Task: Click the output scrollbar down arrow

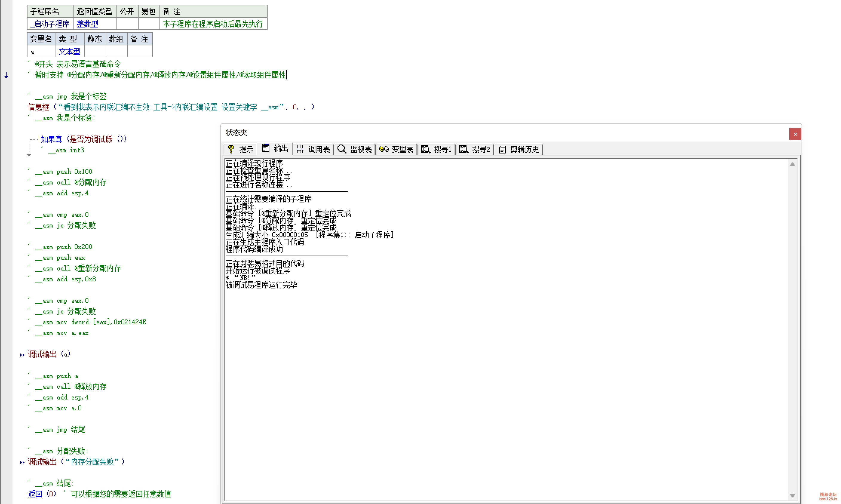Action: 792,496
